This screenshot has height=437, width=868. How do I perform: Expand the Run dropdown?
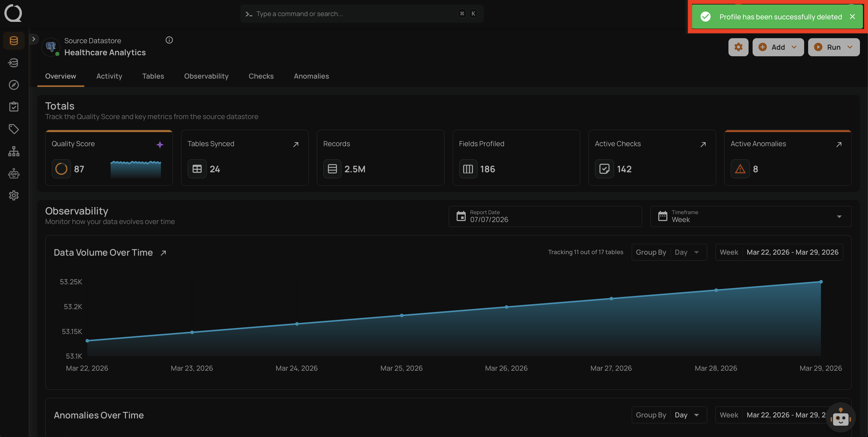click(x=834, y=47)
